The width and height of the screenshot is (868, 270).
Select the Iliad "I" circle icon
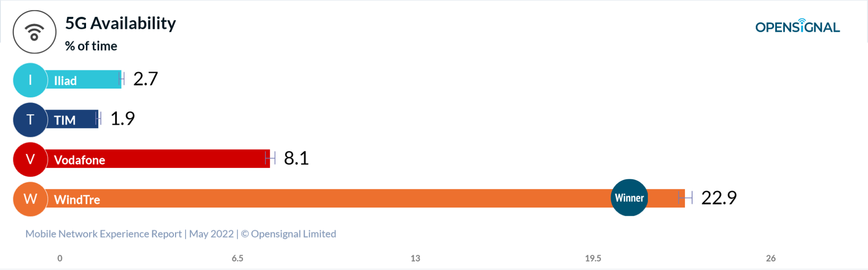pos(30,80)
